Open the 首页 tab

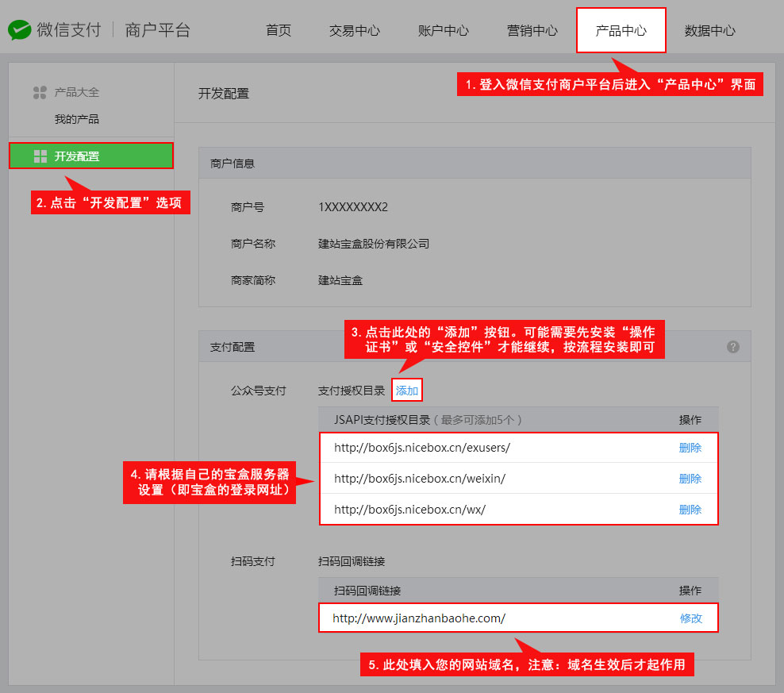click(x=279, y=30)
